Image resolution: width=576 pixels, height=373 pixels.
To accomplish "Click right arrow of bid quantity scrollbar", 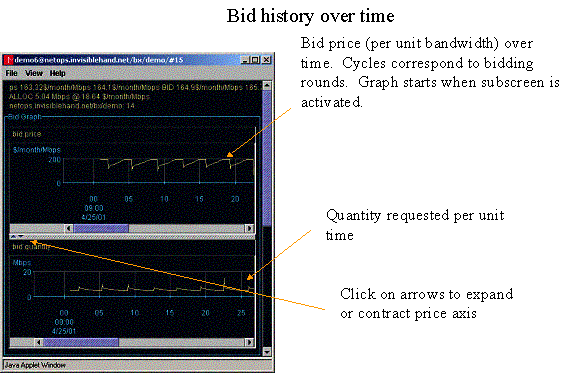I will [x=250, y=342].
